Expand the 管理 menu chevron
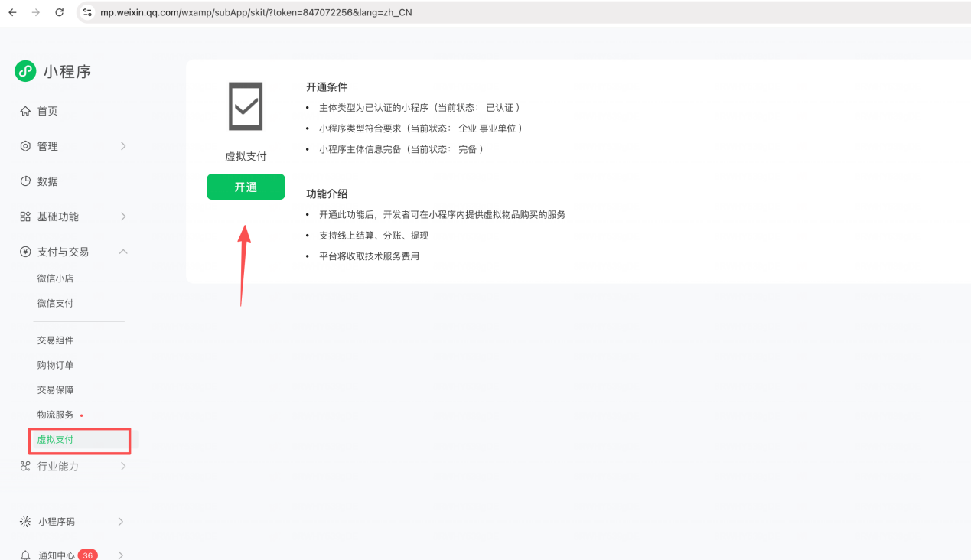Screen dimensions: 971x560 click(123, 146)
